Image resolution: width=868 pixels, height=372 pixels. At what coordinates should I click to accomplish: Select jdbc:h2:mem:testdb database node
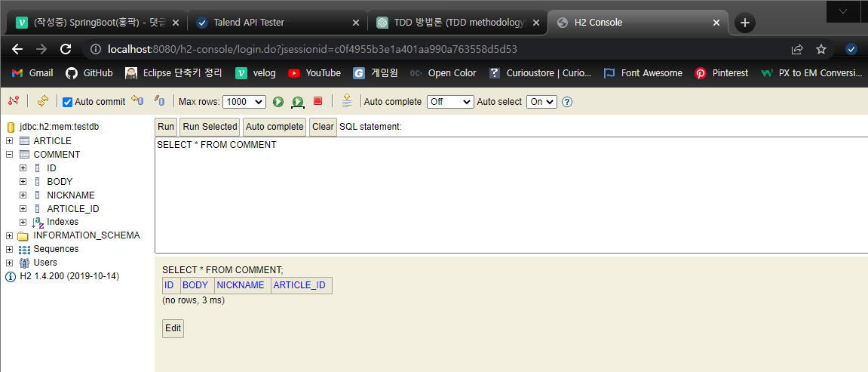(x=60, y=127)
